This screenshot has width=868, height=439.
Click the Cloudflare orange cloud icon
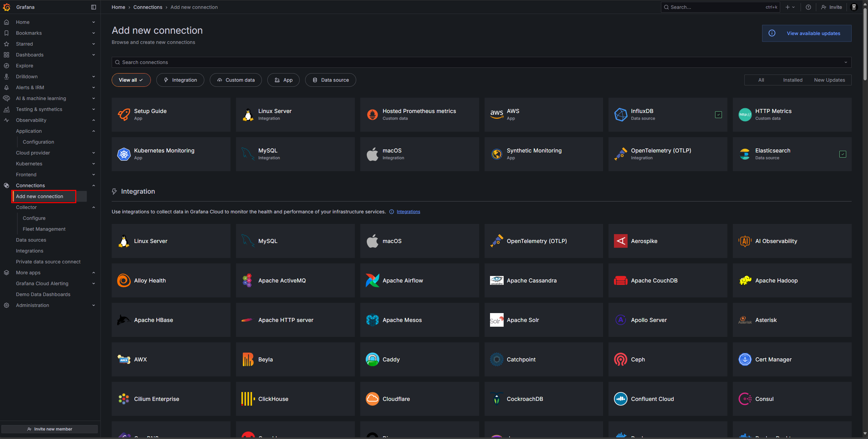coord(373,399)
